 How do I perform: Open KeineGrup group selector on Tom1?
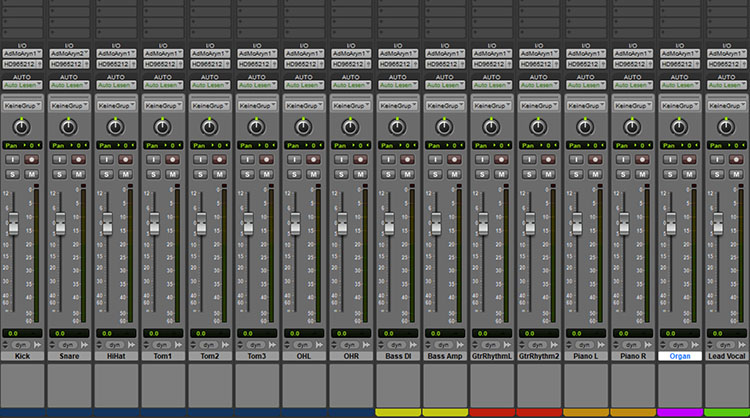(163, 106)
